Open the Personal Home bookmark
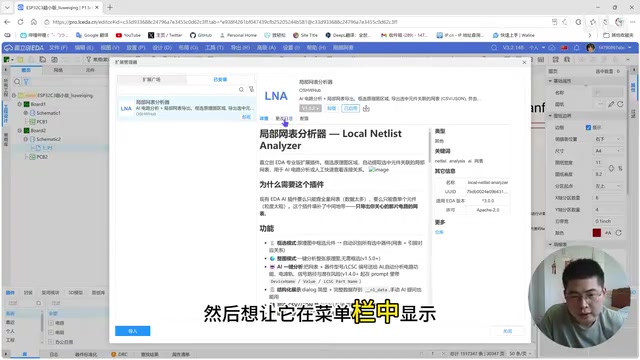 click(238, 36)
